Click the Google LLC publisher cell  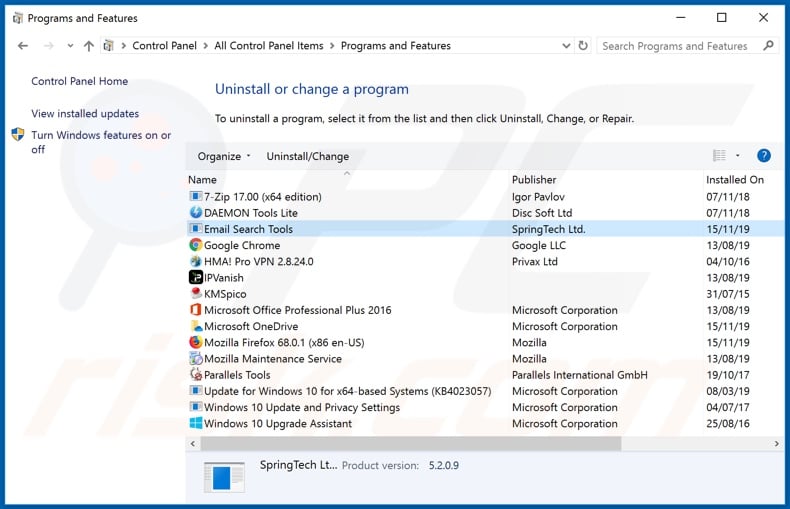coord(539,245)
